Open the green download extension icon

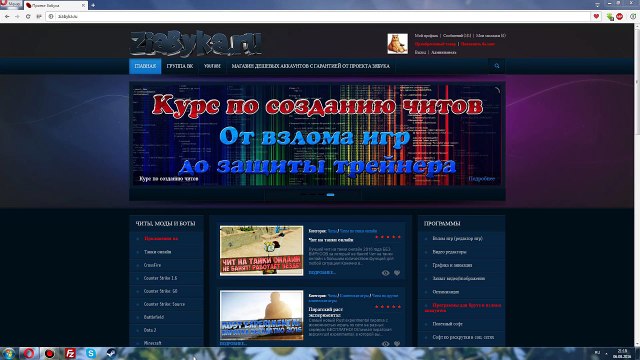click(610, 16)
